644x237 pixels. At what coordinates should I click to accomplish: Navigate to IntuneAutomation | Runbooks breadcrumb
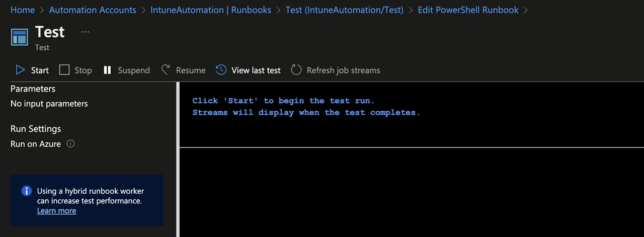click(x=211, y=10)
